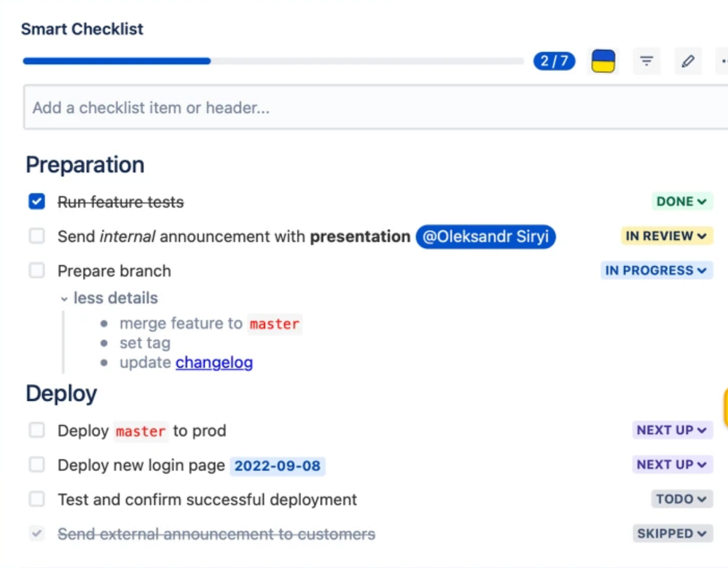Open the TODO status dropdown
The height and width of the screenshot is (568, 728).
tap(681, 499)
